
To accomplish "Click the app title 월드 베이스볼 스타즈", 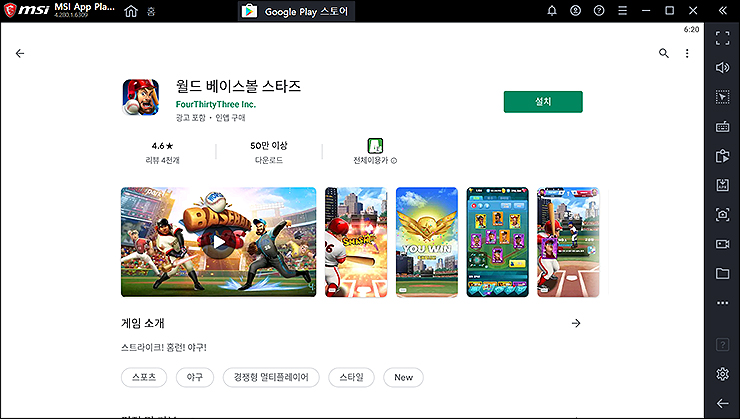I will click(x=238, y=86).
